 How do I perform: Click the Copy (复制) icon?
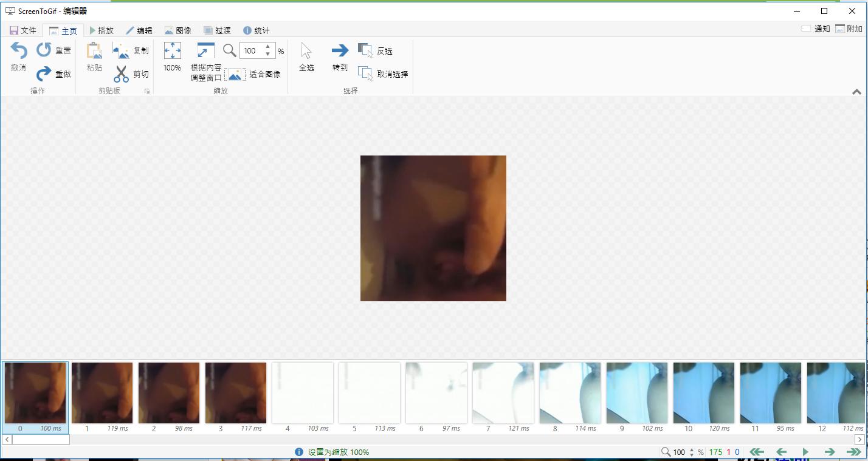(x=121, y=51)
